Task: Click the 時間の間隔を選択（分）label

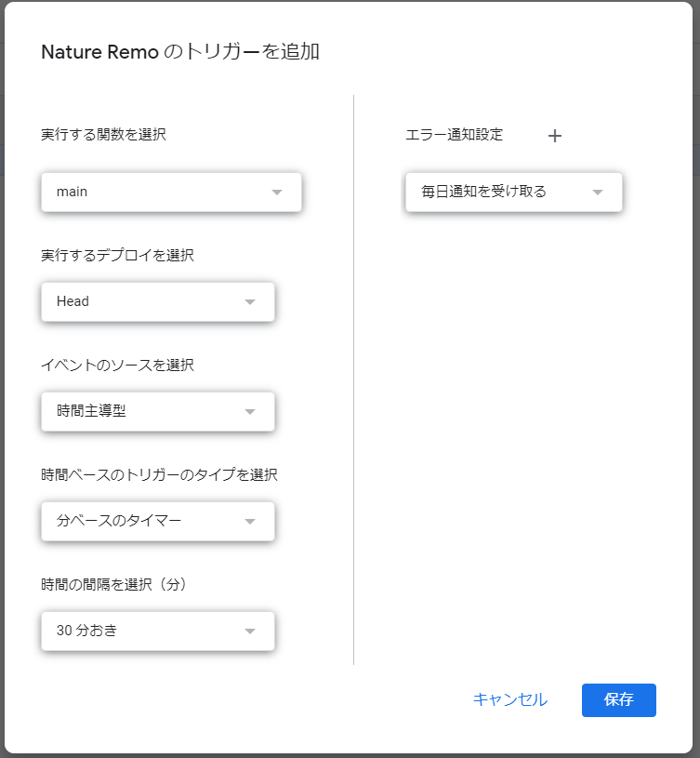Action: (x=114, y=584)
